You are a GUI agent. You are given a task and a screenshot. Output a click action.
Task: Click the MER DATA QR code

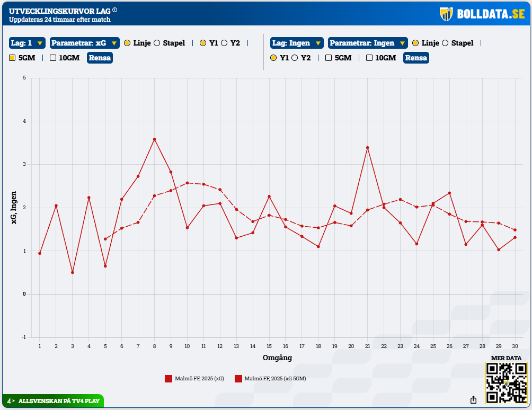(x=506, y=382)
